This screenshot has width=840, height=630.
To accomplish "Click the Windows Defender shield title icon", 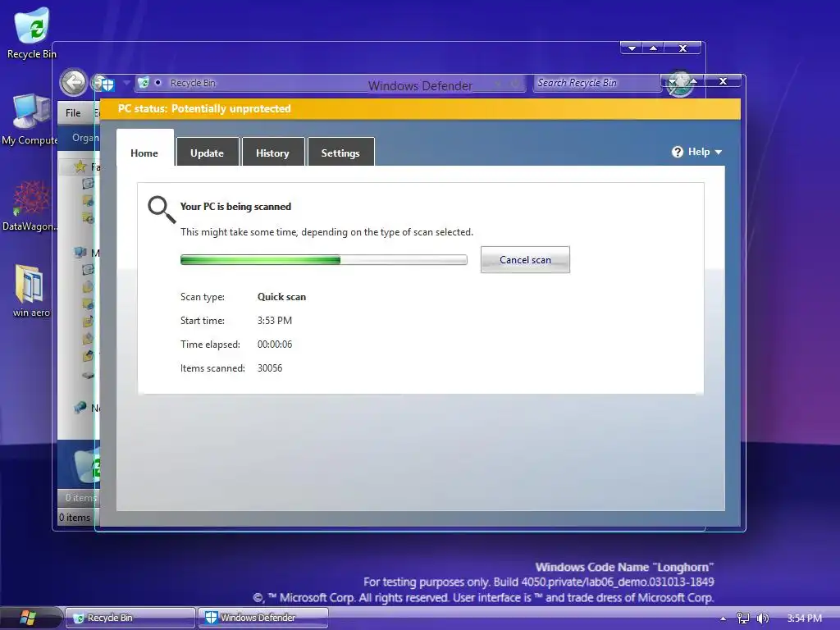I will pos(107,84).
